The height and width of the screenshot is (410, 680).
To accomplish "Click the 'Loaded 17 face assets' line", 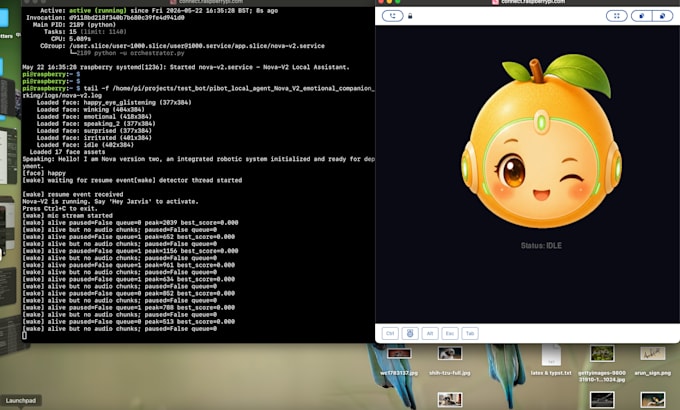I will (x=67, y=152).
